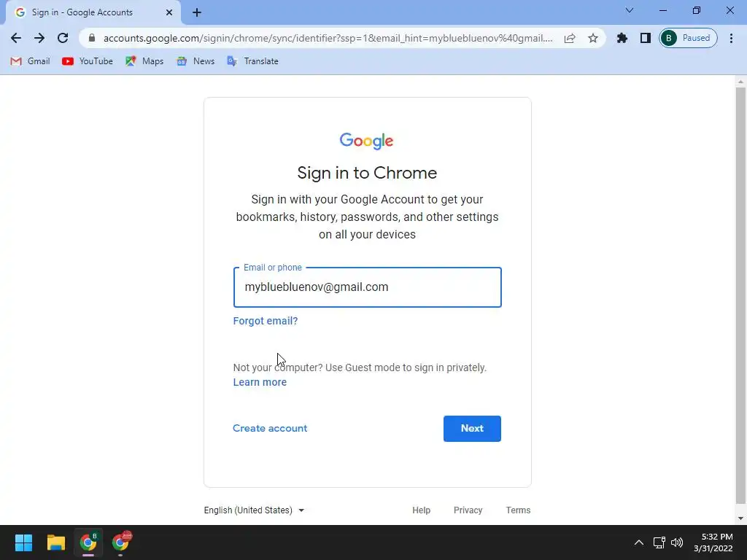Open the Translate bookmark
Screen dimensions: 747x560
252,61
